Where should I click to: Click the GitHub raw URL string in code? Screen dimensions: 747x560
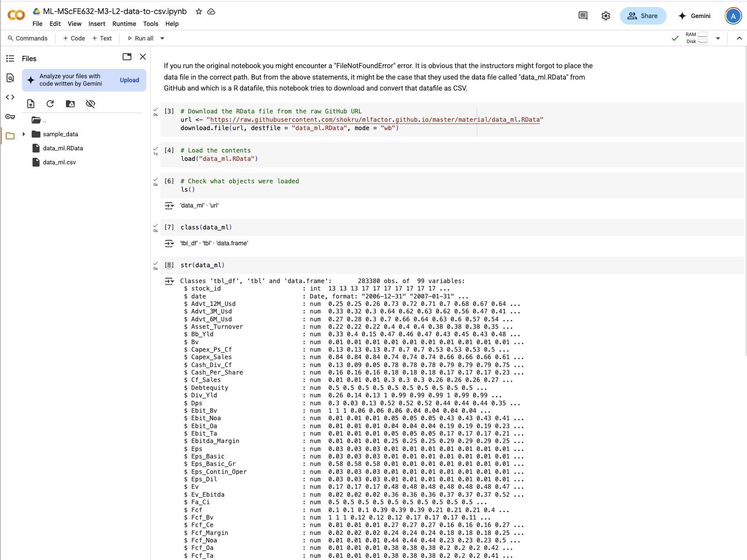click(375, 120)
